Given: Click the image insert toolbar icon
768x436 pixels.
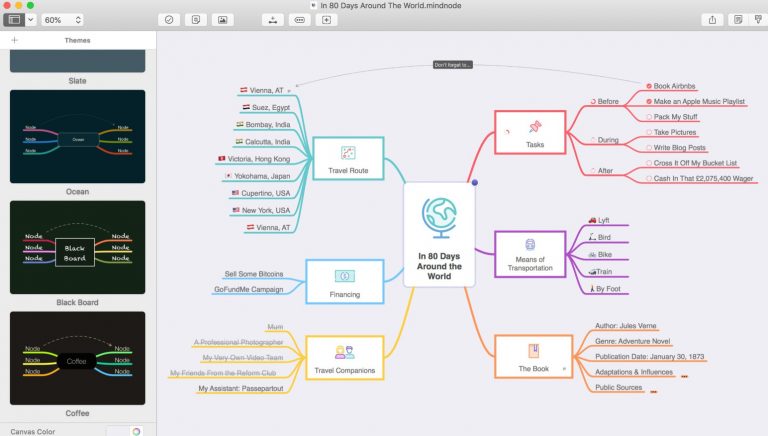Looking at the screenshot, I should point(222,20).
